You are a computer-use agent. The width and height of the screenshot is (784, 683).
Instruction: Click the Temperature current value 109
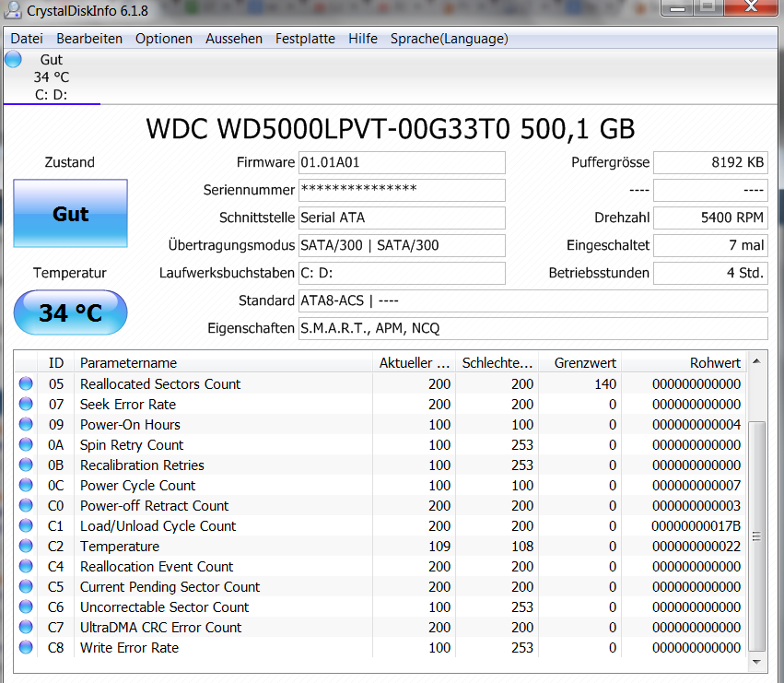[439, 546]
